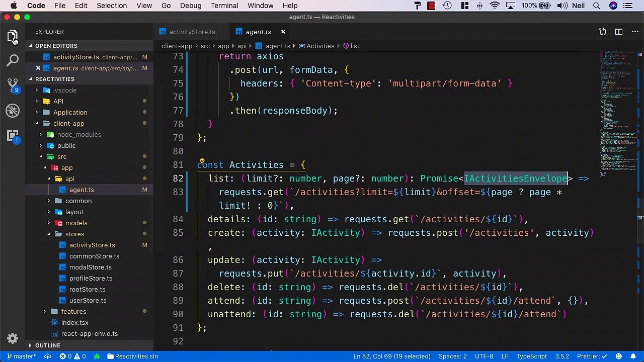Screen dimensions: 644x362
Task: Click the notifications bell in status bar
Action: tap(633, 356)
